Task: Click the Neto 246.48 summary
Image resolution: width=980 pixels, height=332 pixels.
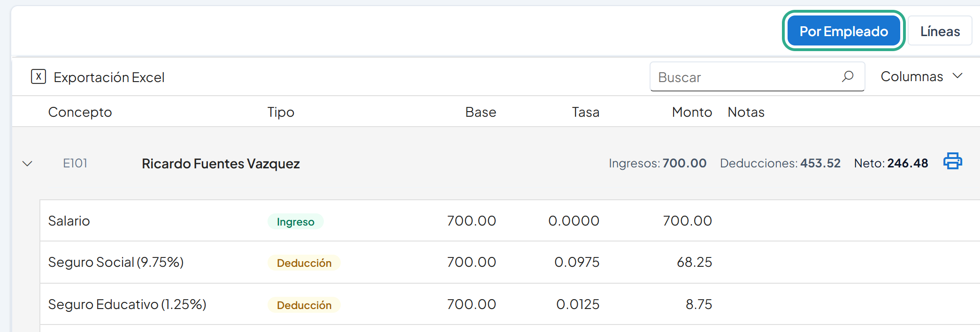Action: coord(891,163)
